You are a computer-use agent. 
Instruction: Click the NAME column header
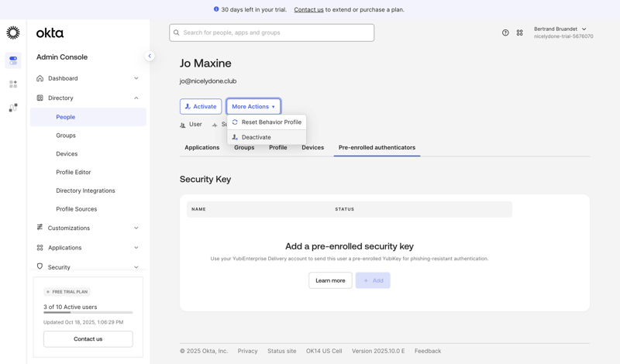tap(199, 209)
